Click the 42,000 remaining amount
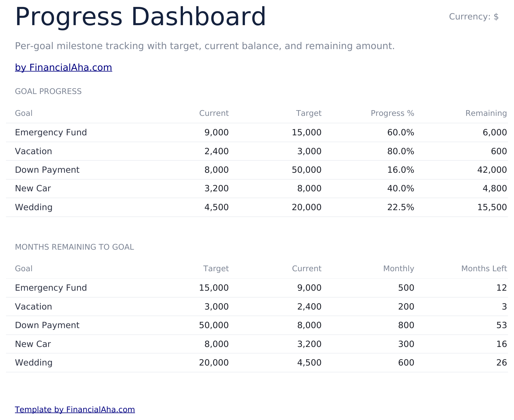The image size is (514, 420). (492, 170)
